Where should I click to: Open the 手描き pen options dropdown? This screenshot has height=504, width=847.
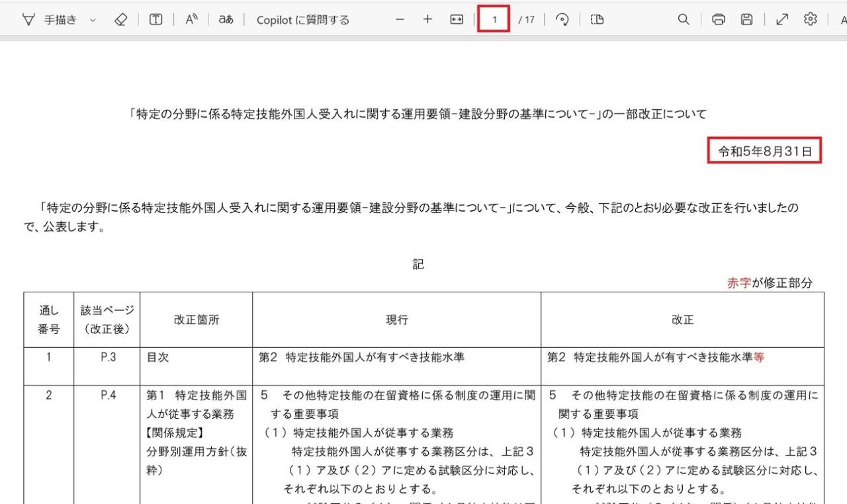tap(93, 20)
